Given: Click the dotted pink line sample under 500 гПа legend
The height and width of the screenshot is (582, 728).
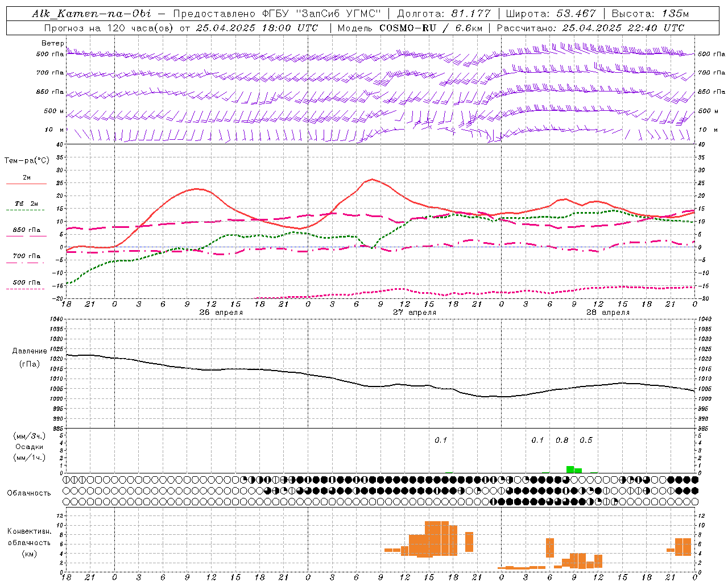Looking at the screenshot, I should tap(26, 289).
